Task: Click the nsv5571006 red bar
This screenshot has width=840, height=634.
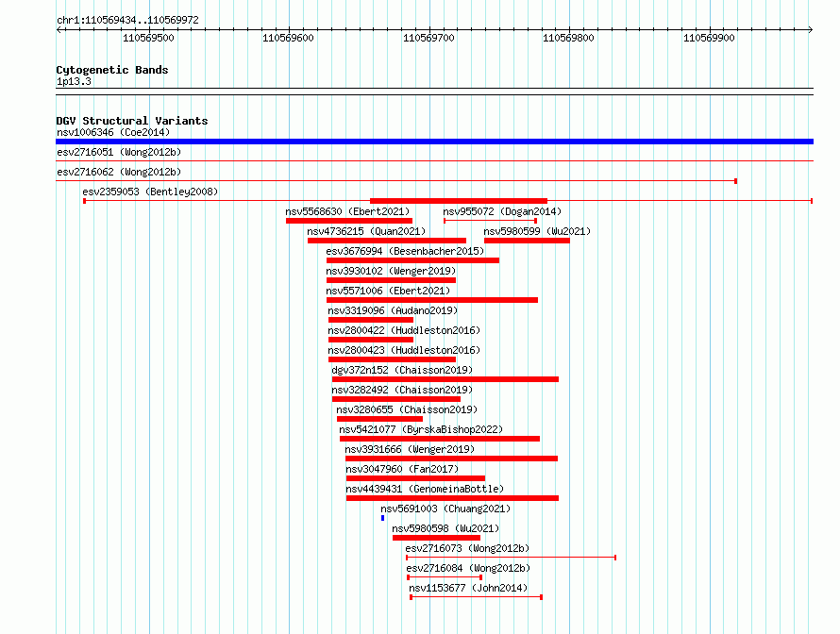Action: [x=431, y=300]
